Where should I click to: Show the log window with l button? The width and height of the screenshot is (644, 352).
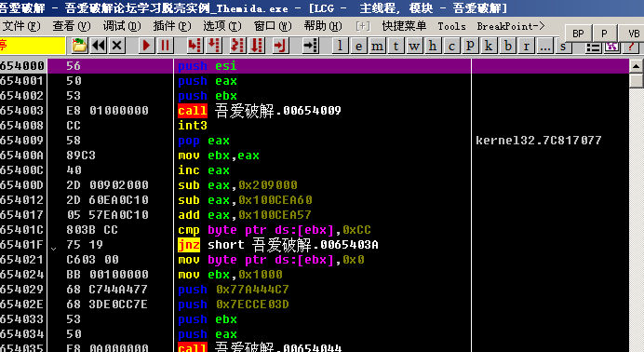pyautogui.click(x=340, y=46)
